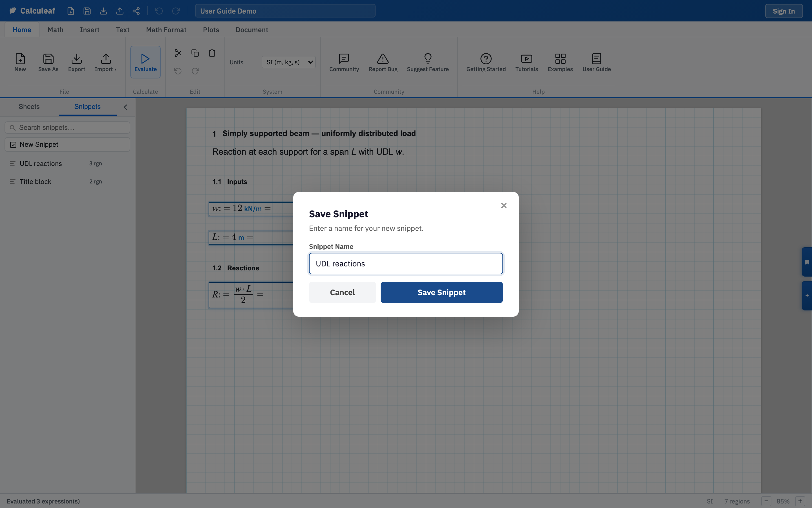Open the Snippets sidebar tab
The height and width of the screenshot is (508, 812).
click(88, 107)
